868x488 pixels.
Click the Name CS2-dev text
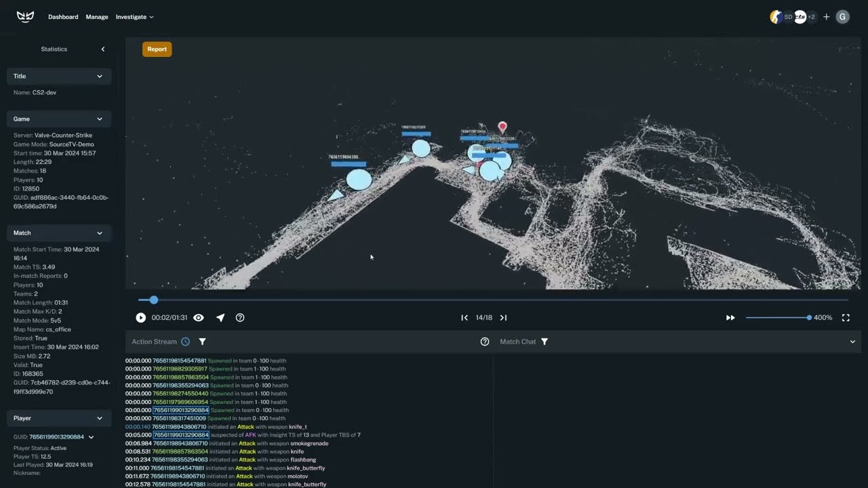pyautogui.click(x=35, y=92)
